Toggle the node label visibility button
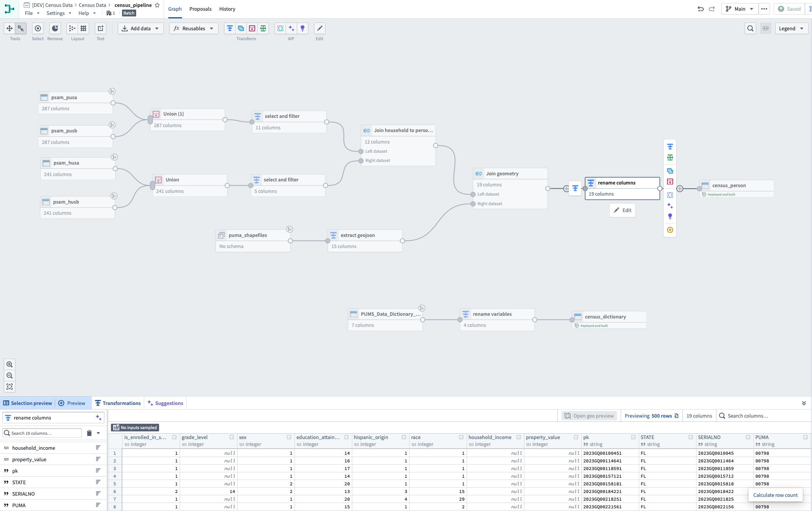Image resolution: width=812 pixels, height=511 pixels. [765, 28]
